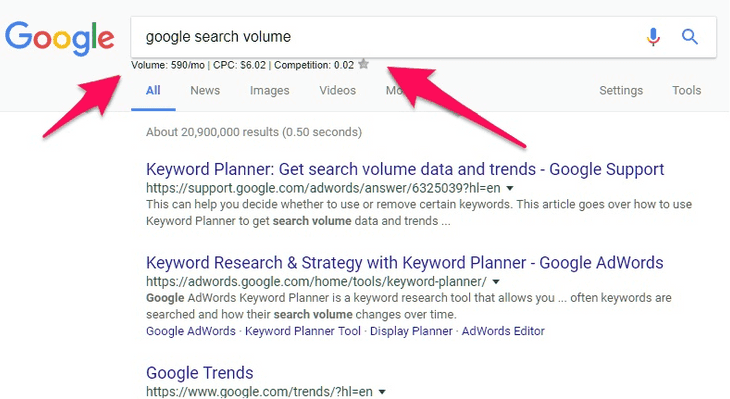Open the Google Trends result
This screenshot has width=730, height=399.
(200, 373)
